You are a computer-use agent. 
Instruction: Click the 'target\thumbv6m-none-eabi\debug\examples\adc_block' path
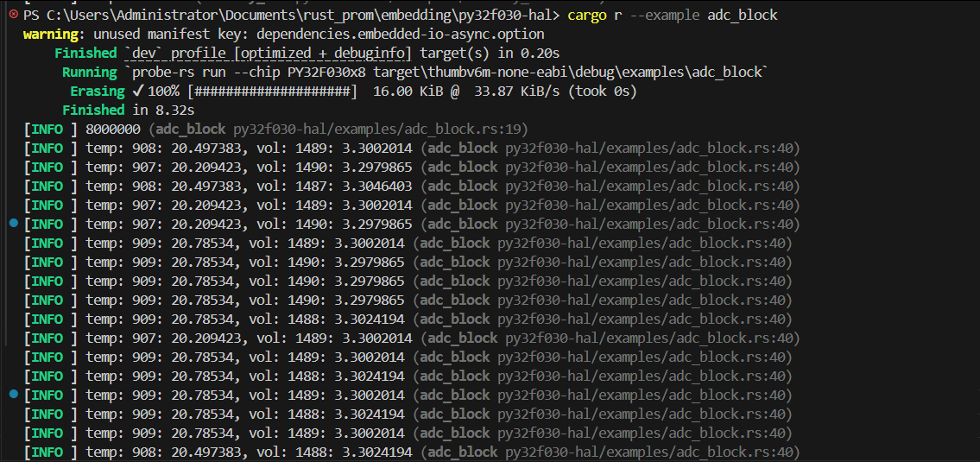coord(568,73)
